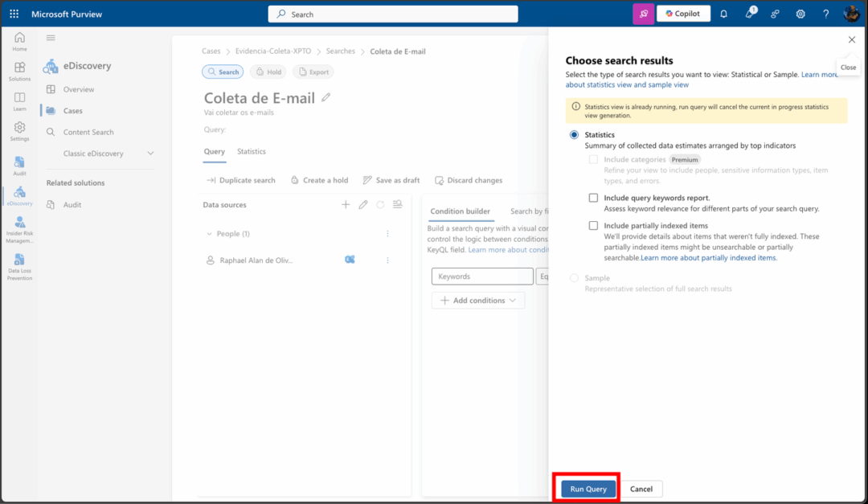Check Include categories checkbox

coord(593,159)
